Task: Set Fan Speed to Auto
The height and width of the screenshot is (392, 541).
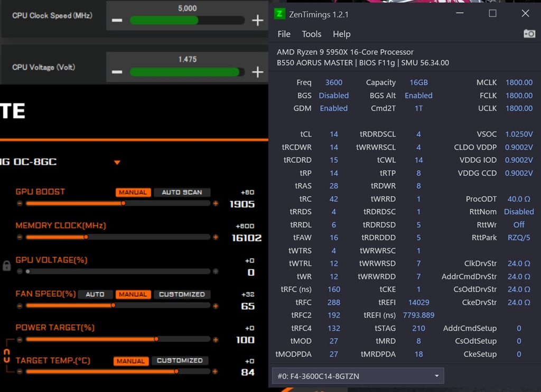Action: click(95, 294)
